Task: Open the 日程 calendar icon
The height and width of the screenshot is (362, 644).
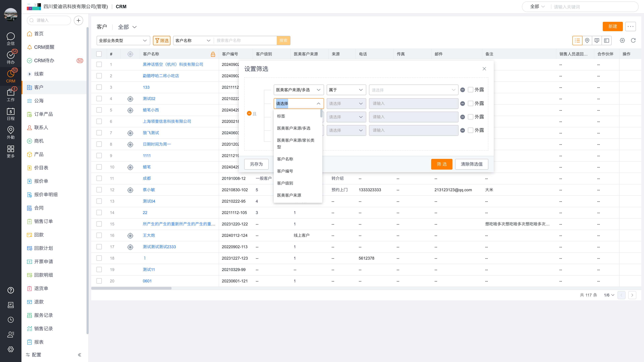Action: [11, 114]
